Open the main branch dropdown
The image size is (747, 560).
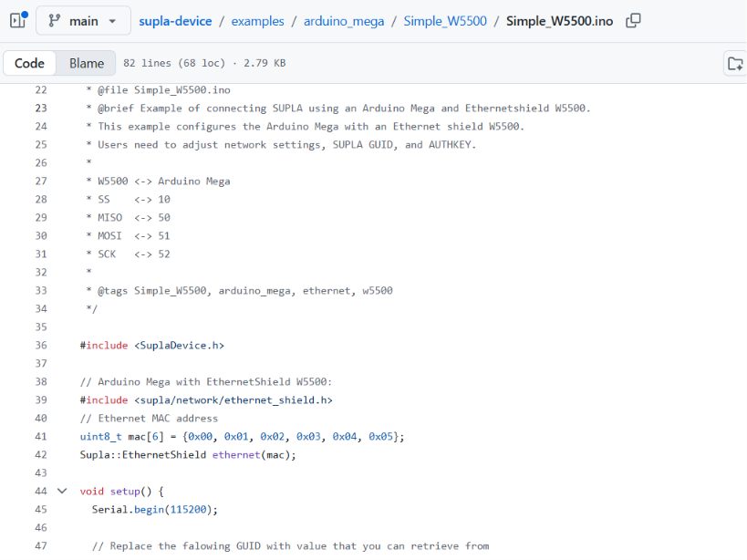click(83, 21)
